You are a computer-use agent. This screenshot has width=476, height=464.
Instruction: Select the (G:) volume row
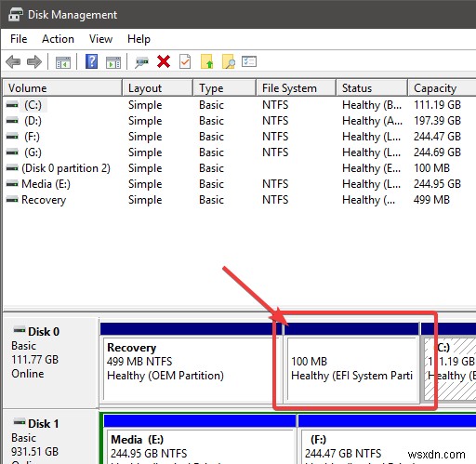pos(239,152)
